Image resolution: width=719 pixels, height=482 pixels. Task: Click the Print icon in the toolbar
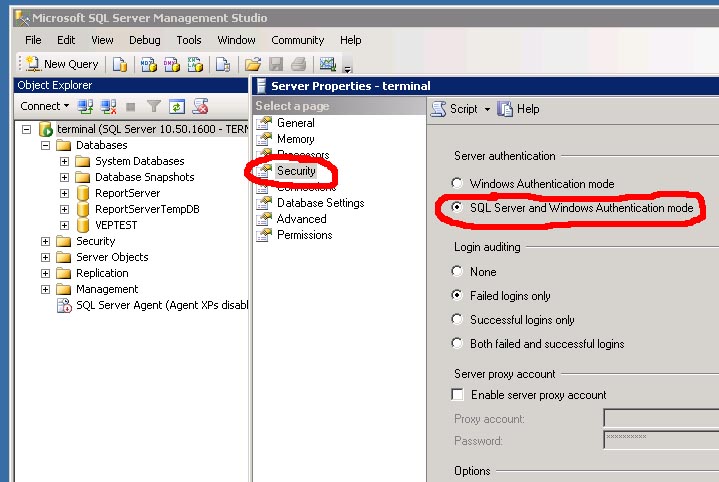(x=299, y=64)
